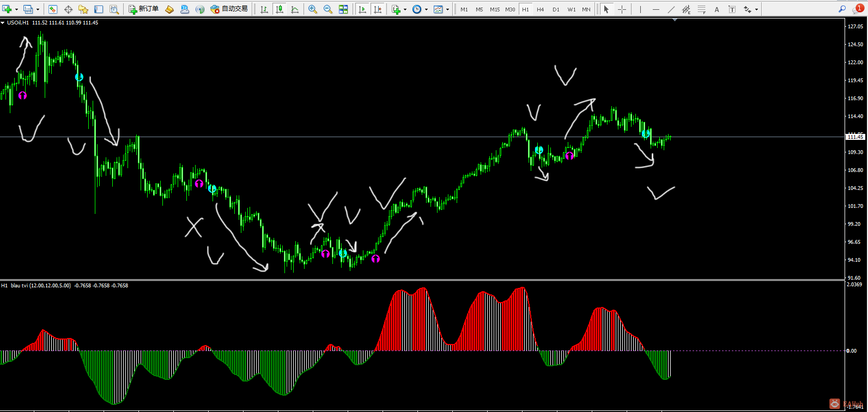The height and width of the screenshot is (412, 868).
Task: Tile chart windows with the grid icon
Action: click(343, 9)
